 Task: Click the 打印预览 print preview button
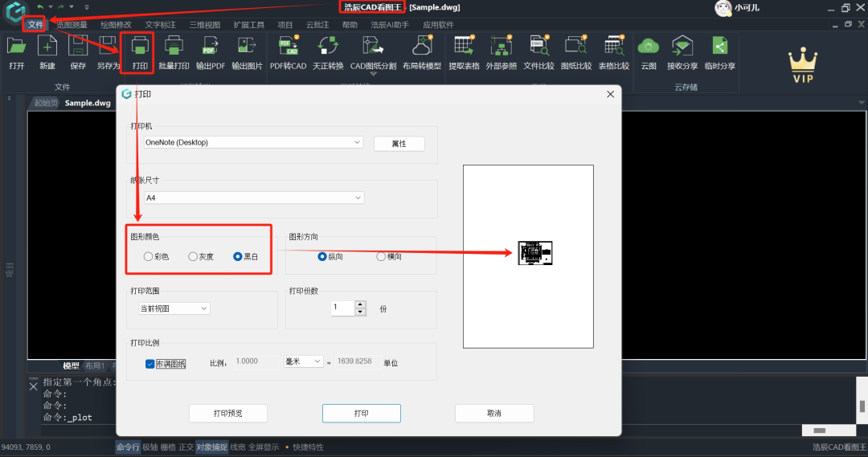[x=228, y=414]
